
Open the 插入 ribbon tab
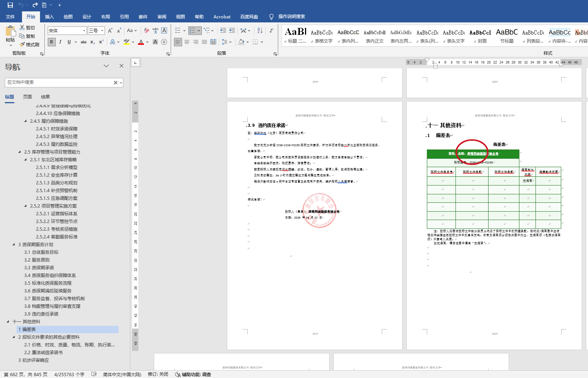(49, 17)
